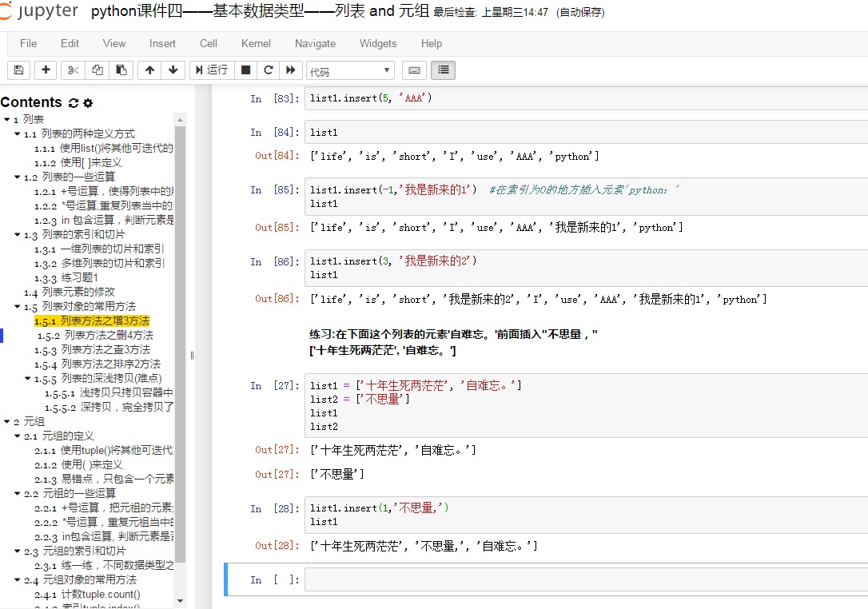The height and width of the screenshot is (609, 868).
Task: Open the Kernel menu
Action: pos(256,43)
